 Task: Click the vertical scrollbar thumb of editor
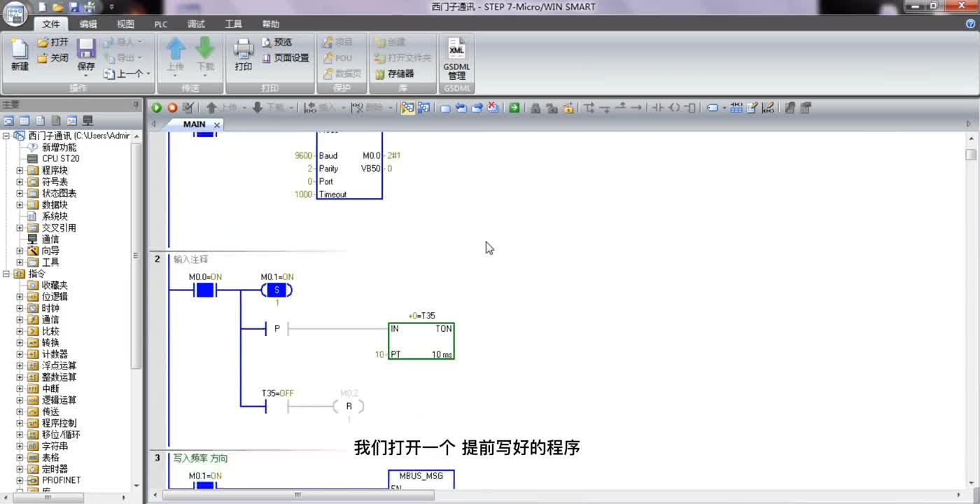click(970, 155)
